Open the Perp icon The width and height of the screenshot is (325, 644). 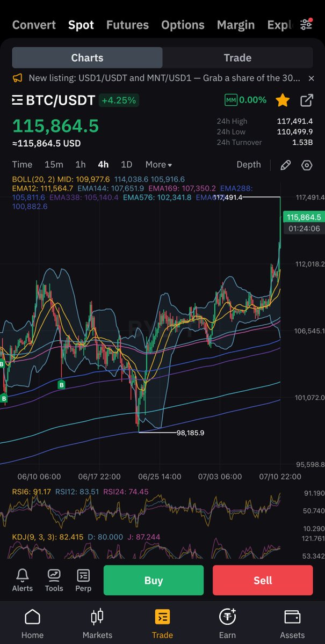click(x=83, y=580)
